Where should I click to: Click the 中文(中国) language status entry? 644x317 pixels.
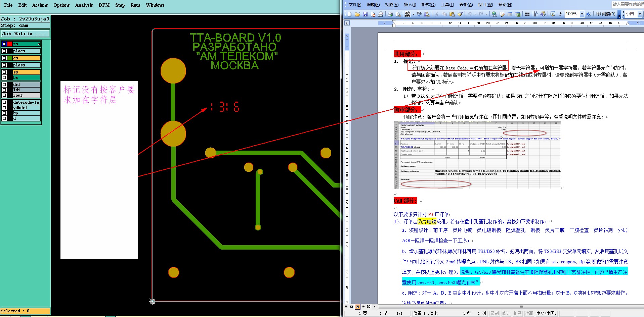coord(546,313)
